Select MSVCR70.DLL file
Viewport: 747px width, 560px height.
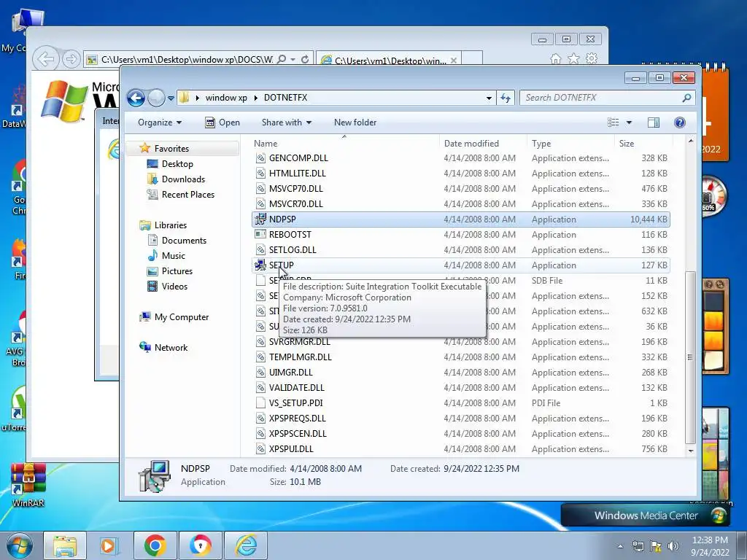(296, 204)
